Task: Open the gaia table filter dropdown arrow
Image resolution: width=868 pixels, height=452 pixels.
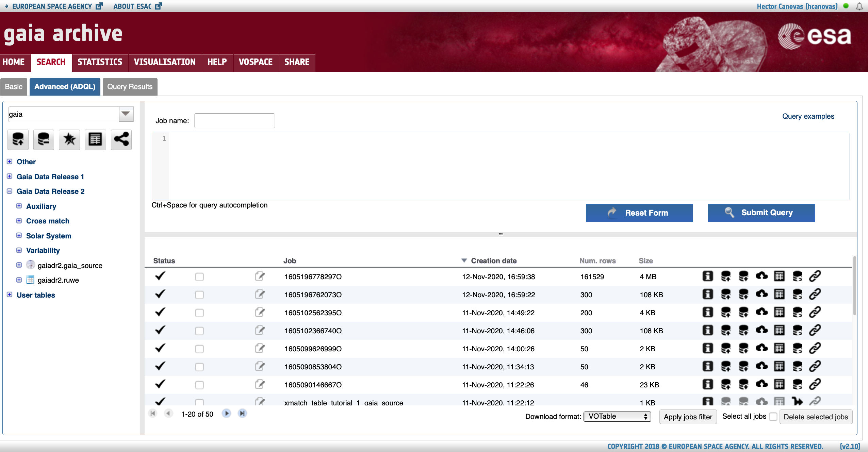Action: pyautogui.click(x=126, y=114)
